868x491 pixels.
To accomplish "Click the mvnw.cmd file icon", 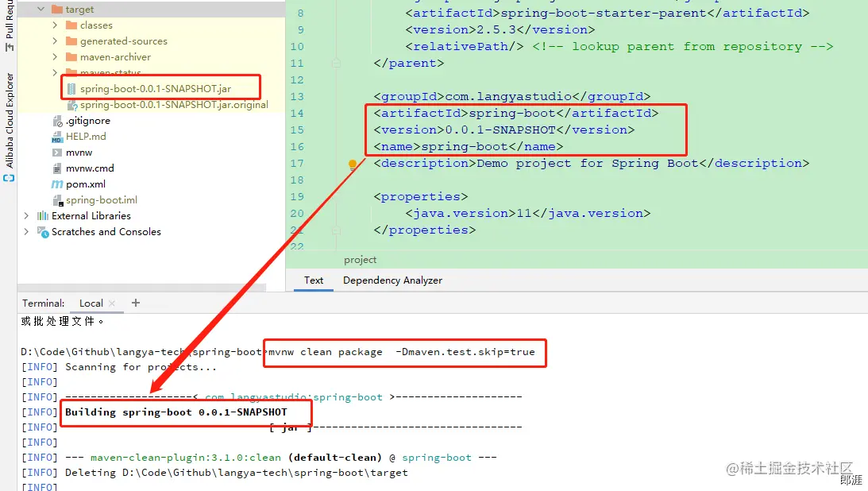I will coord(57,168).
